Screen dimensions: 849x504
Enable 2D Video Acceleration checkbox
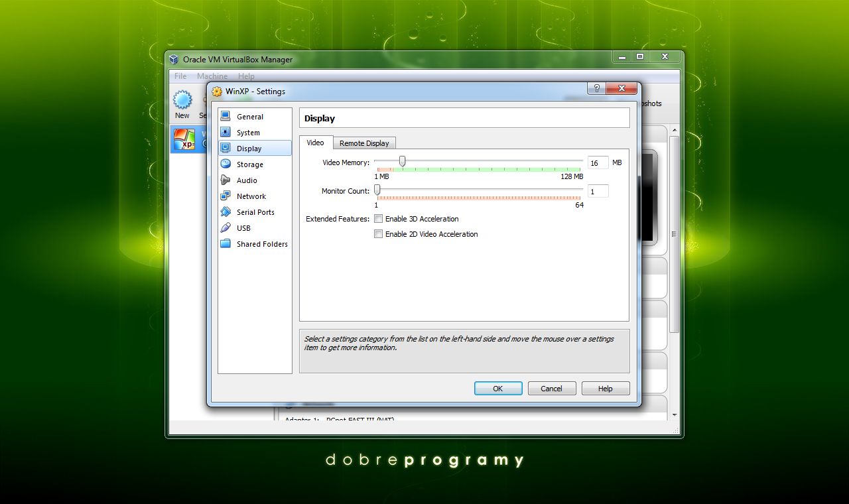(x=378, y=233)
